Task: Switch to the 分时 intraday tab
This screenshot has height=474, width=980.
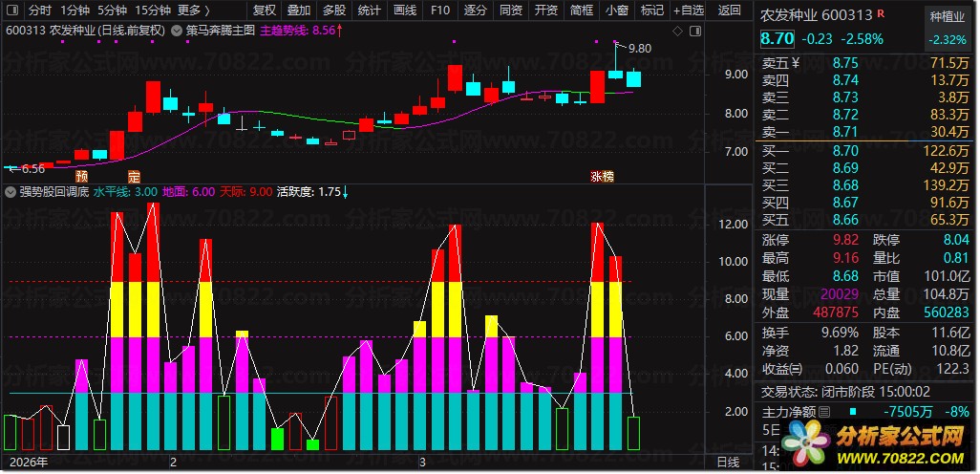Action: pos(41,10)
